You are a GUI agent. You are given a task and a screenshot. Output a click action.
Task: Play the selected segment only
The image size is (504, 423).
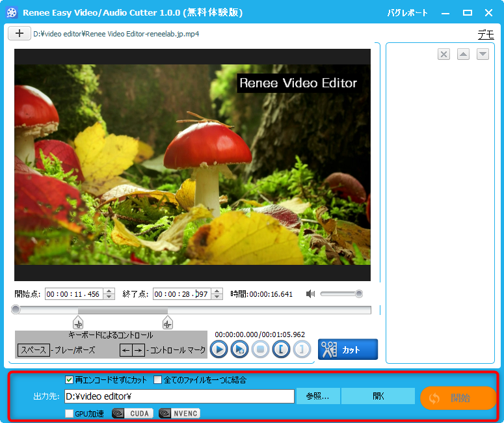pos(240,349)
